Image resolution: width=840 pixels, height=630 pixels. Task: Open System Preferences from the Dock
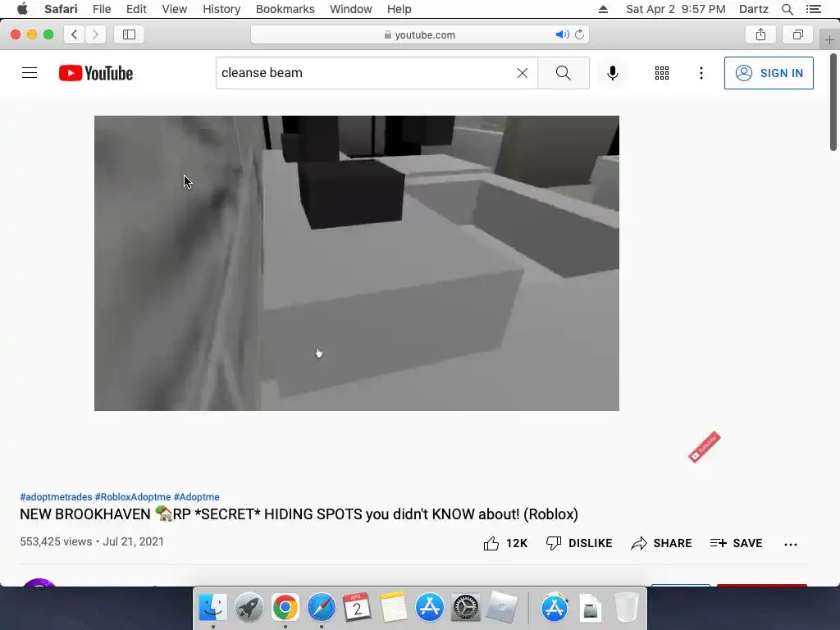pos(466,608)
